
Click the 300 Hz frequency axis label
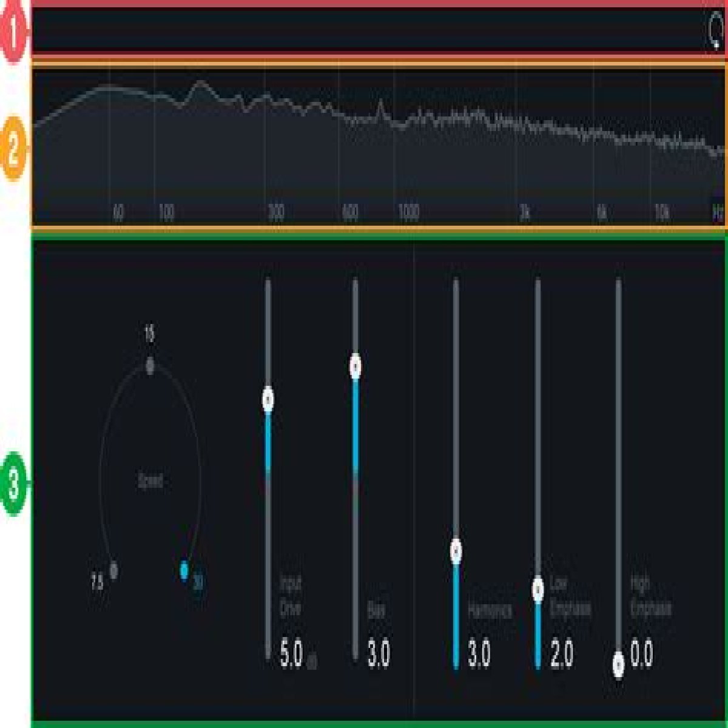[277, 213]
